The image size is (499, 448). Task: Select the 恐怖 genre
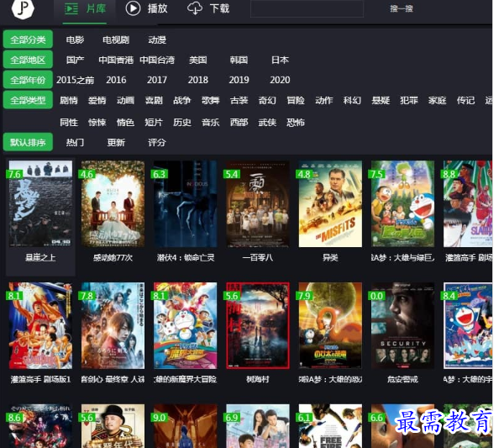coord(296,122)
